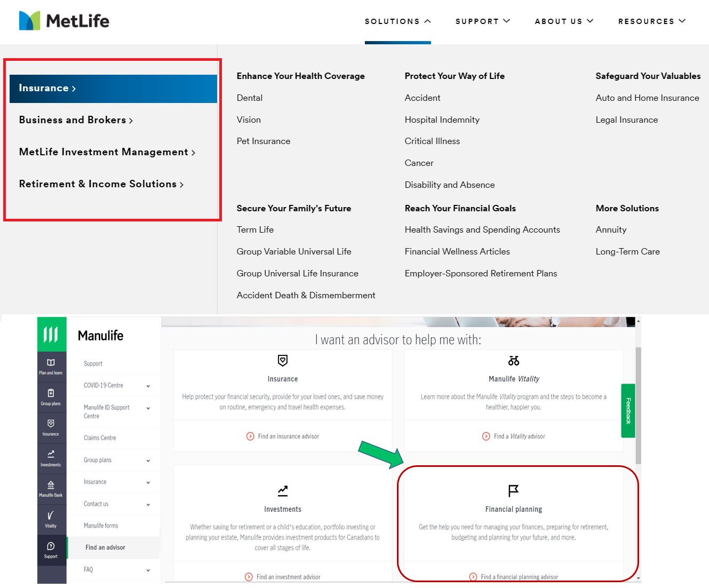Click the Financial planning flag icon
The height and width of the screenshot is (588, 709).
(x=513, y=490)
